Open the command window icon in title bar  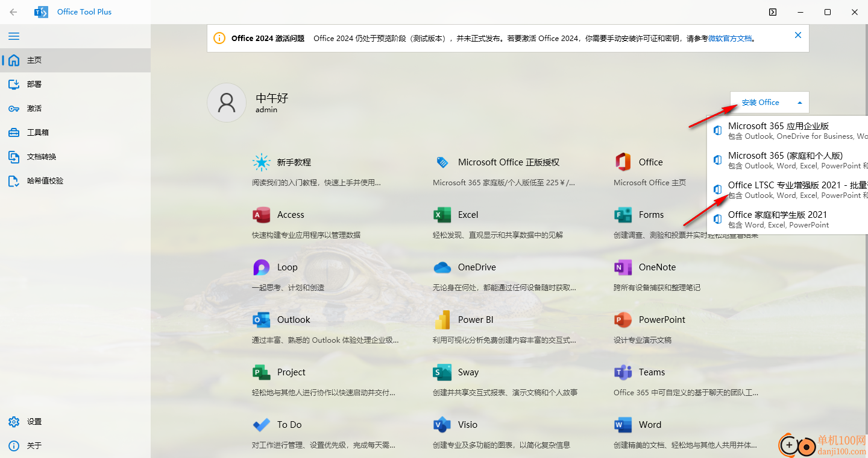coord(773,12)
